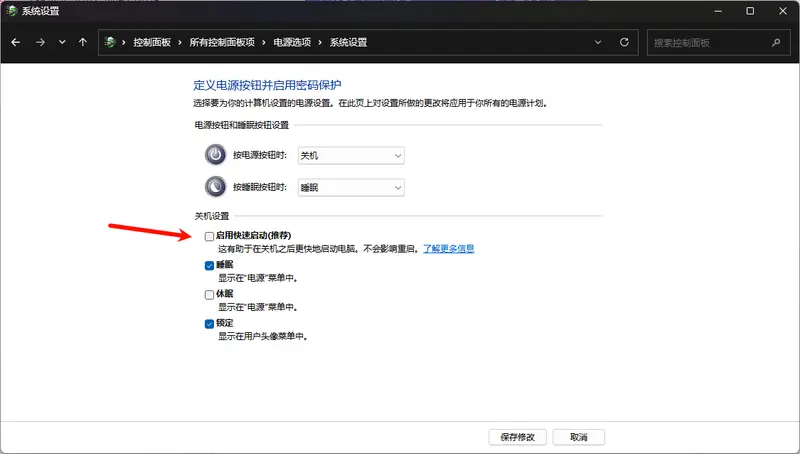Click the search magnifier icon
The image size is (800, 454).
click(776, 43)
